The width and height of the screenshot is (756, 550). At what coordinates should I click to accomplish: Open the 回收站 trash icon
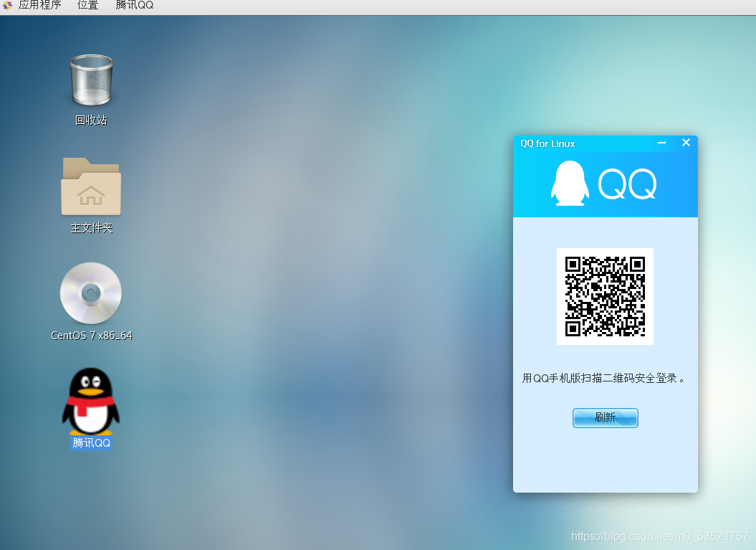tap(91, 80)
